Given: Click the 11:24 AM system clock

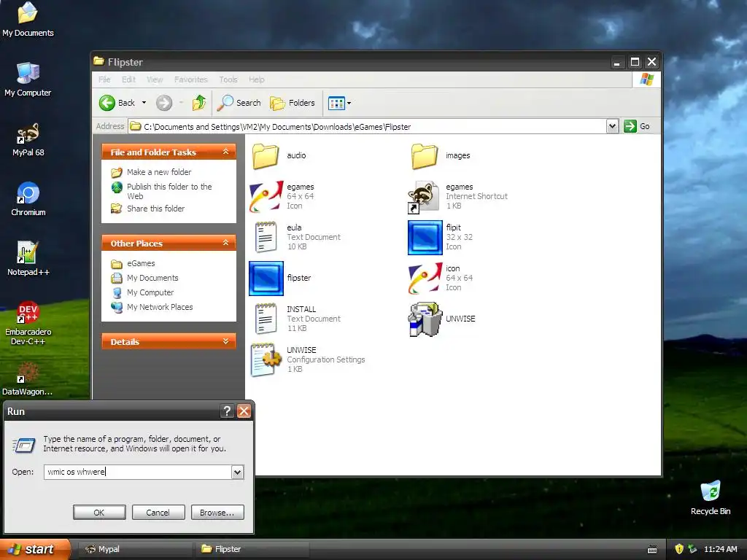Looking at the screenshot, I should (720, 549).
